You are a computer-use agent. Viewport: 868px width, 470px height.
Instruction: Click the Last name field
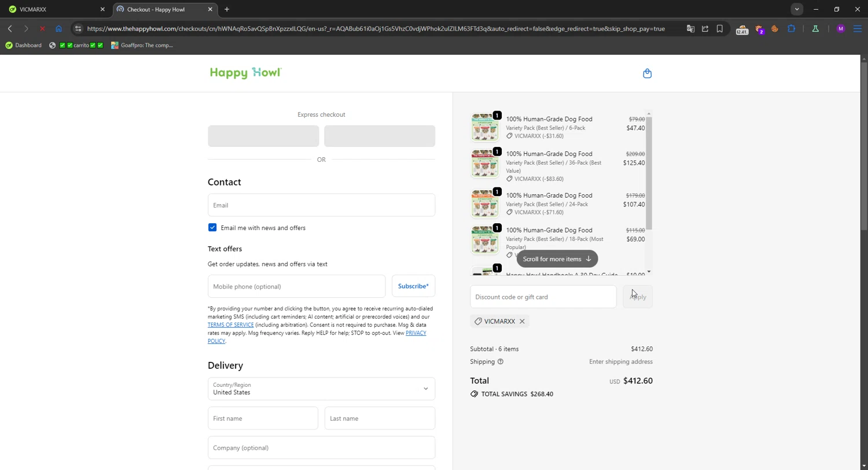click(380, 419)
